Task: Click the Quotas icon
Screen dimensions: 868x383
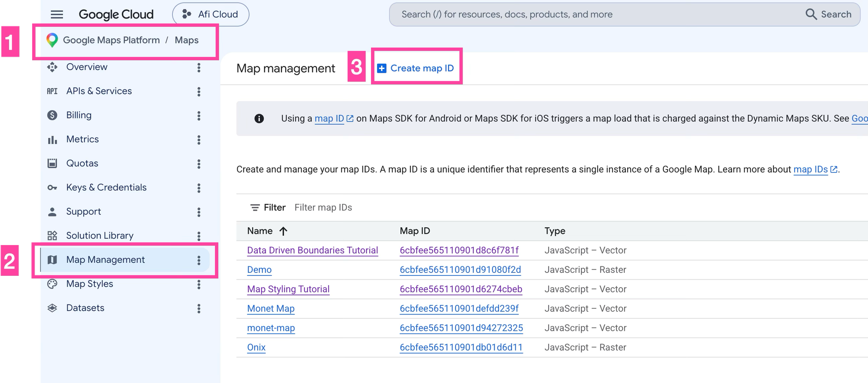Action: pos(52,163)
